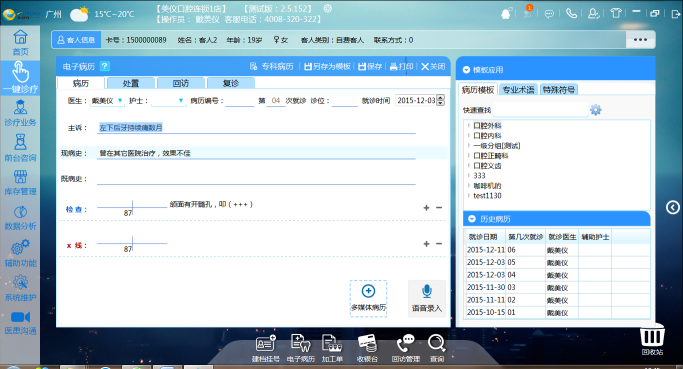Open 库存管理 inventory module
Viewport: 683px width, 369px height.
20,183
